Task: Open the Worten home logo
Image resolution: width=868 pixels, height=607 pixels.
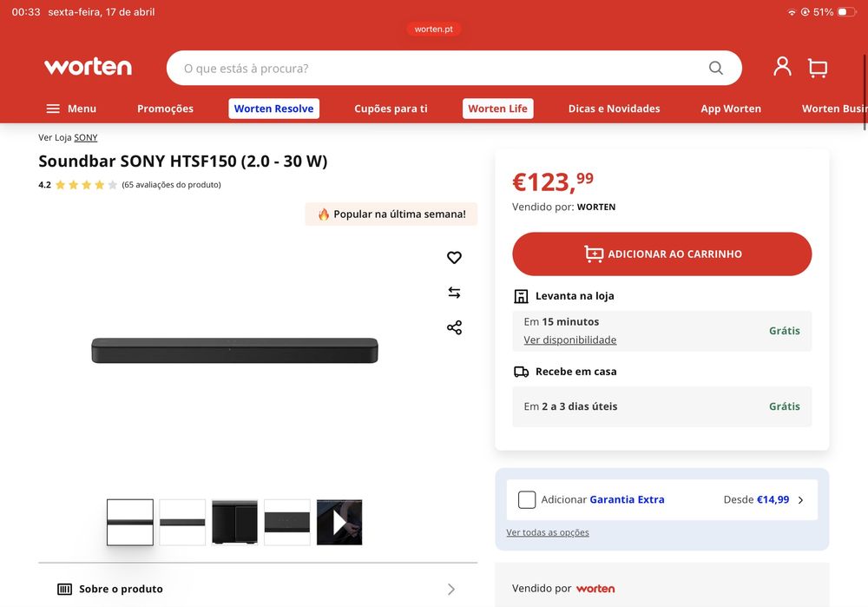Action: tap(88, 67)
